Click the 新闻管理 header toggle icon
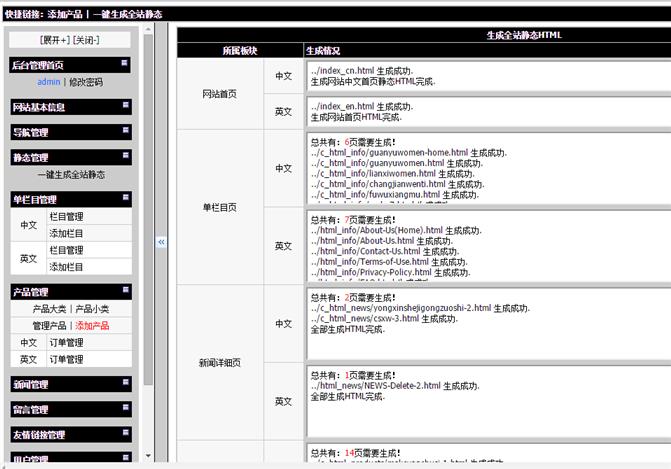Screen dimensions: 671x469 125,383
